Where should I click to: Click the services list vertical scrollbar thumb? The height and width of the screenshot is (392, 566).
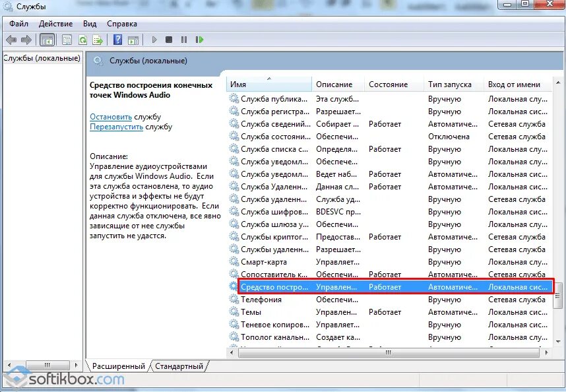click(x=558, y=296)
